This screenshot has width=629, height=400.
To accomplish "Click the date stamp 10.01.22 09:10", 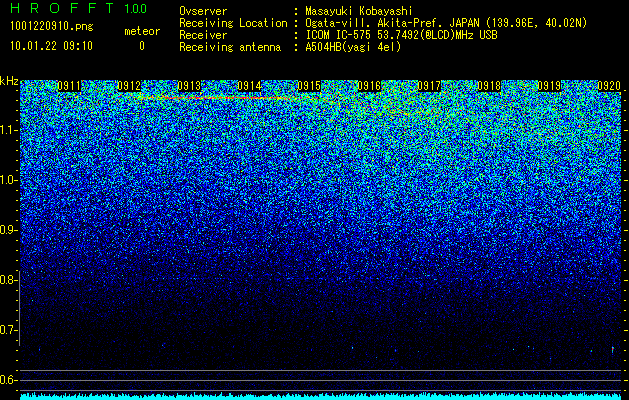I will click(x=51, y=46).
